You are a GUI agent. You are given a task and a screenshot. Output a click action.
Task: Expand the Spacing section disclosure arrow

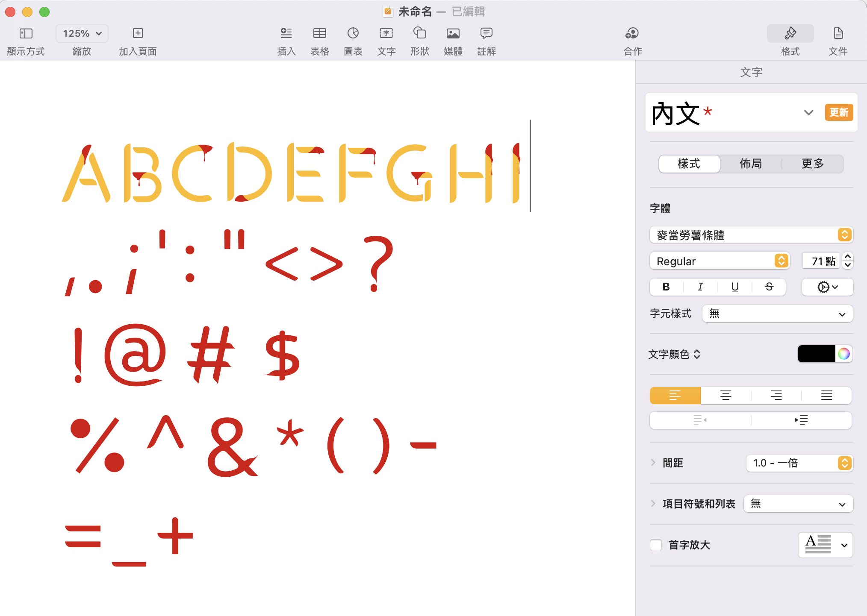pyautogui.click(x=653, y=463)
